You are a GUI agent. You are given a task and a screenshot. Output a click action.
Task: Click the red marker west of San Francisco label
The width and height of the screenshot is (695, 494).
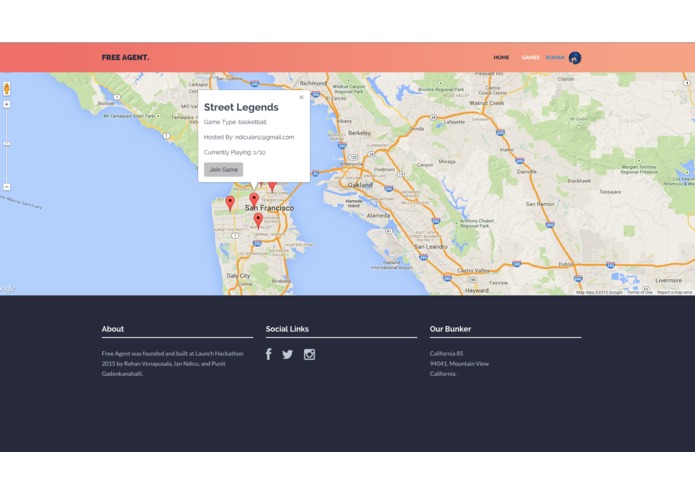pyautogui.click(x=230, y=203)
